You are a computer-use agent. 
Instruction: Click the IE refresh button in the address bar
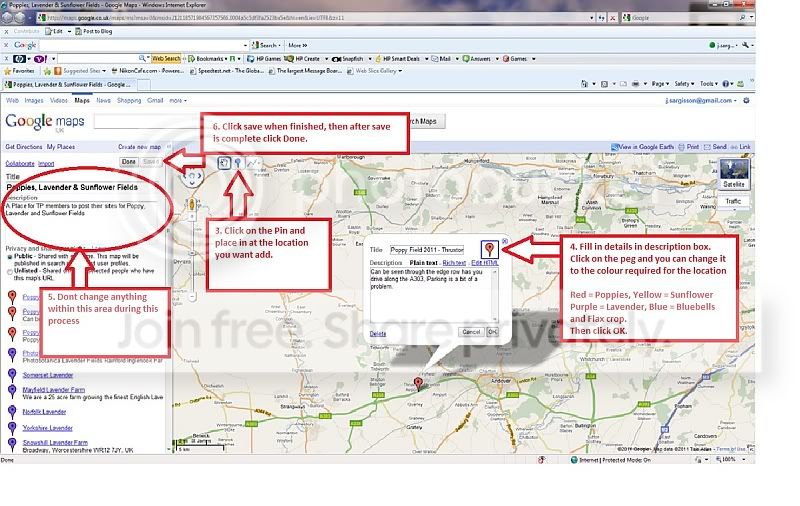[x=602, y=17]
